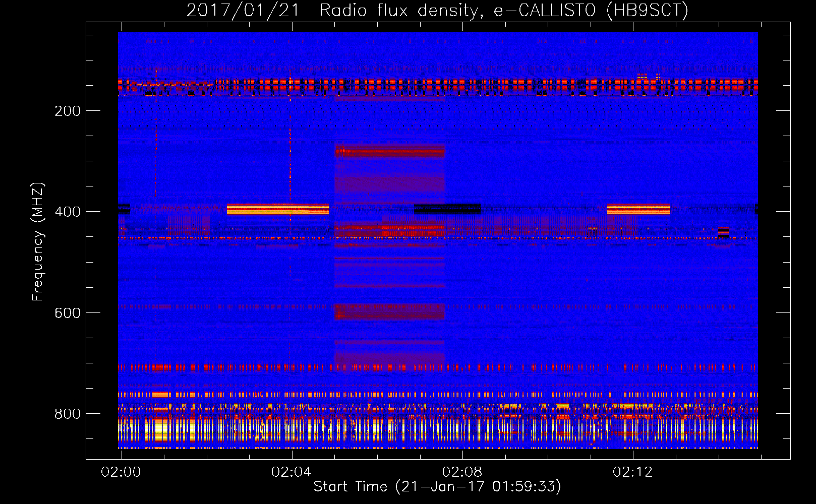This screenshot has width=816, height=504.
Task: Click the bright yellow 400 MHz burst near 02:03
Action: point(278,209)
